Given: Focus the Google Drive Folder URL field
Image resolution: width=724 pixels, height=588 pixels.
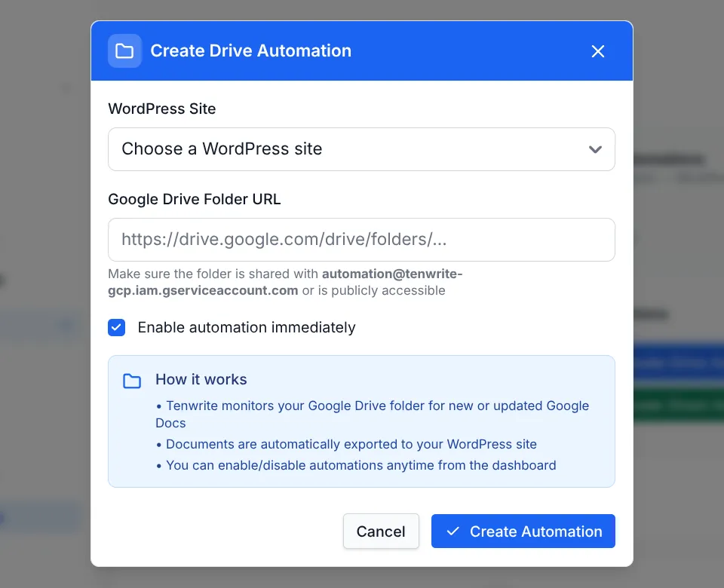Looking at the screenshot, I should click(361, 239).
